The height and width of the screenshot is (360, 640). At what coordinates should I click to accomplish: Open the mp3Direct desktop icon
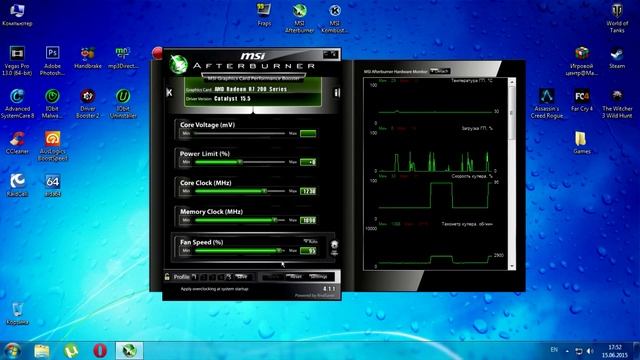pyautogui.click(x=123, y=57)
